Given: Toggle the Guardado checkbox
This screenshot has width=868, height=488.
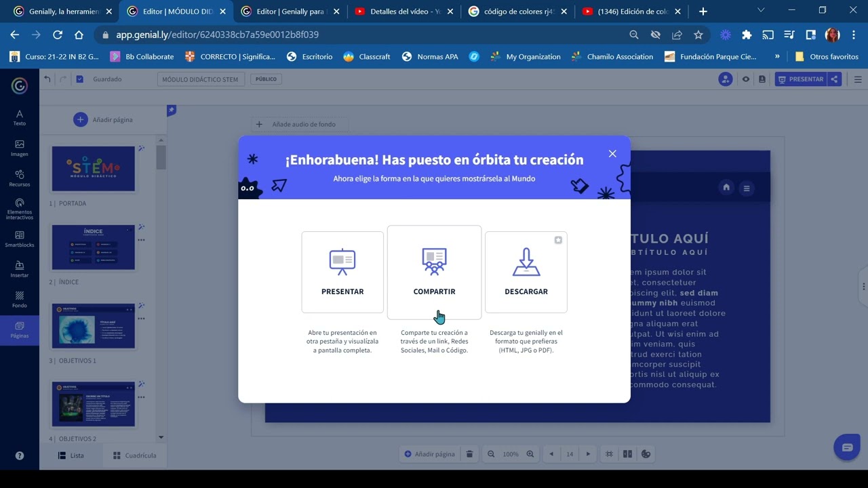Looking at the screenshot, I should coord(80,79).
